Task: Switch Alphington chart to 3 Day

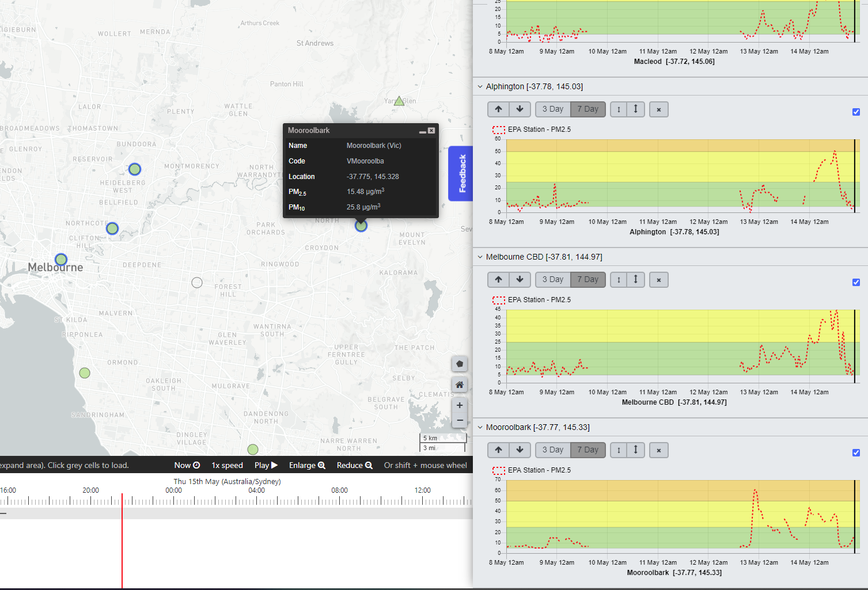Action: tap(553, 109)
